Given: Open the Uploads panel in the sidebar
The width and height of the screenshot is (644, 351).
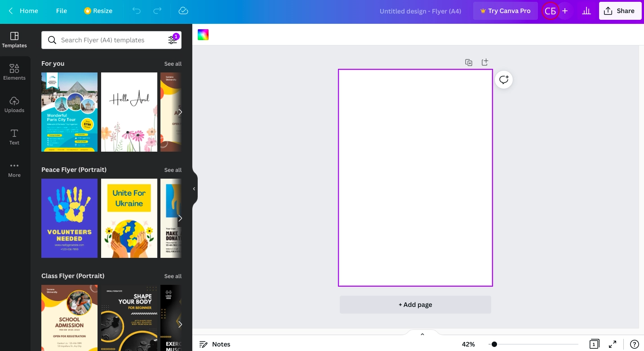Looking at the screenshot, I should [14, 104].
